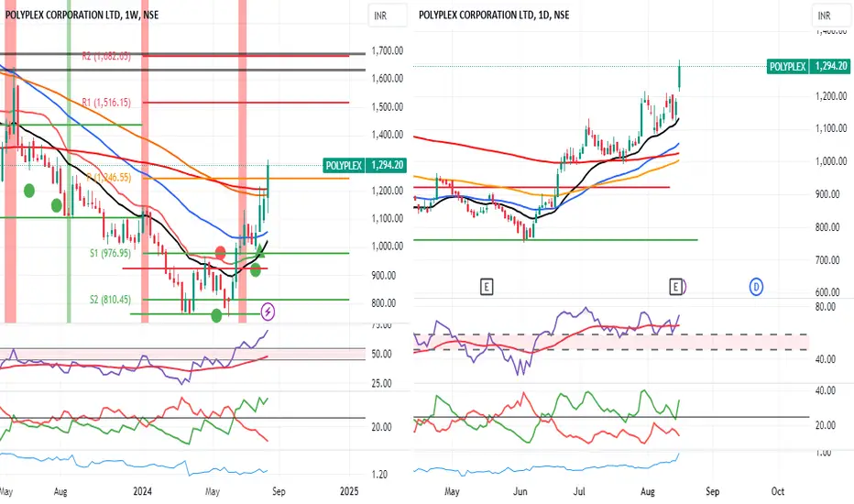Viewport: 854px width, 504px height.
Task: Click 1,100.00 on the weekly price axis
Action: [x=388, y=218]
